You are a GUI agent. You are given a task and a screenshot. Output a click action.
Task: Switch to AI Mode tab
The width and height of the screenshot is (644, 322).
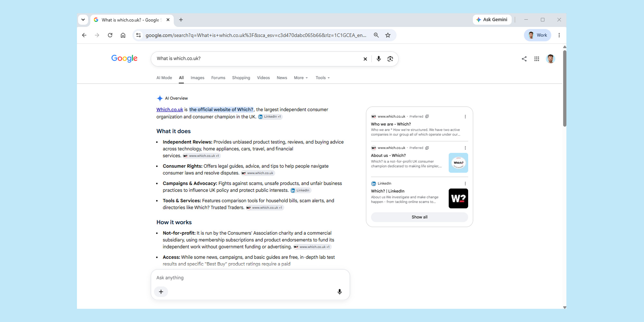pyautogui.click(x=164, y=78)
